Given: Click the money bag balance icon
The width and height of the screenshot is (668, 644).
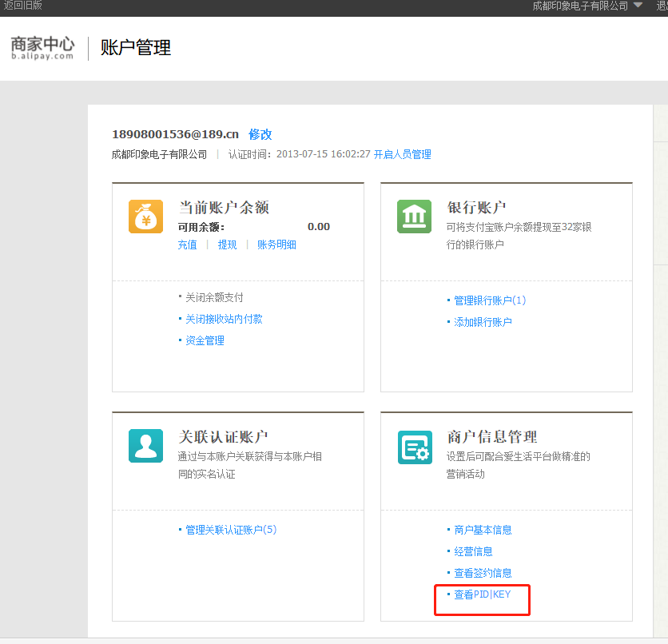Looking at the screenshot, I should [145, 217].
